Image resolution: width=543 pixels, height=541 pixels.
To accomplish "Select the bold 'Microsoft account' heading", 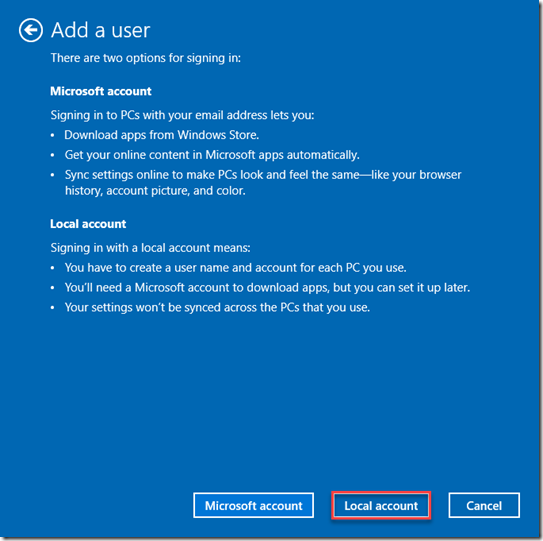I will coord(101,91).
